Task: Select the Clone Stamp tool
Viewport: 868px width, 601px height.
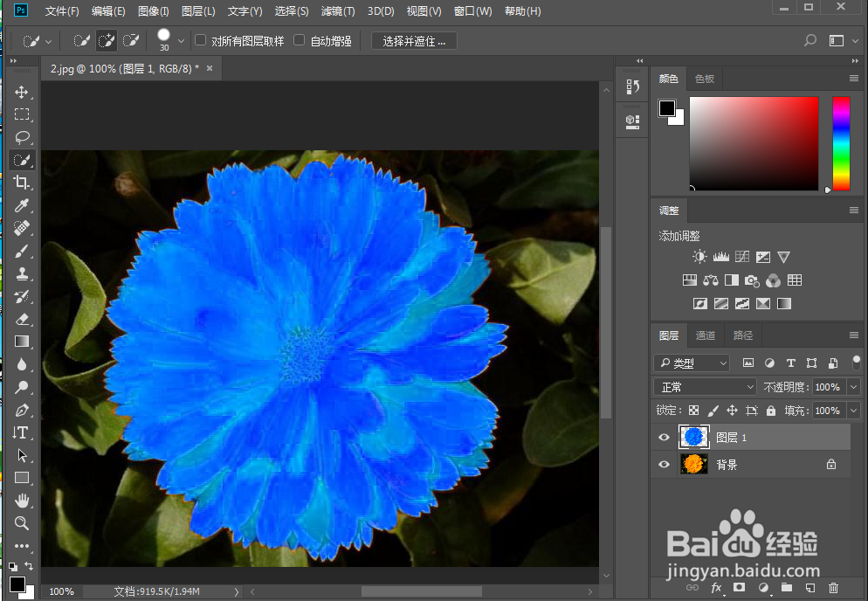Action: 22,273
